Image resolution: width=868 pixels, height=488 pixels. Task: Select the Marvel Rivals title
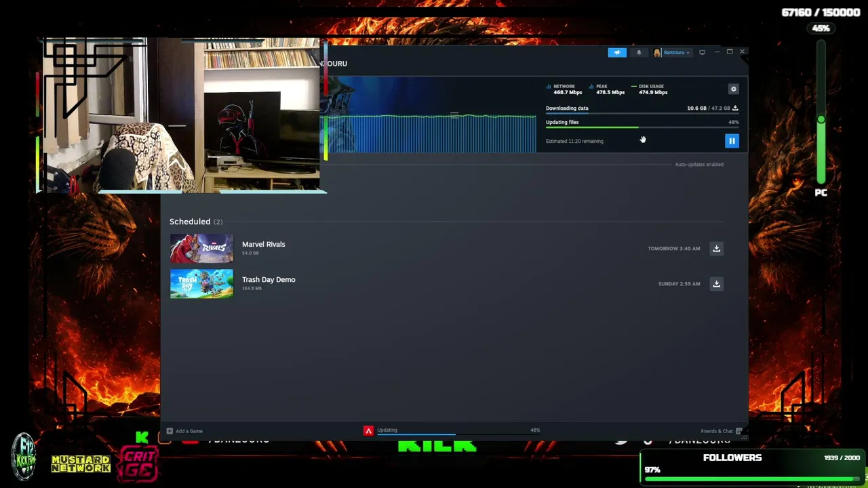tap(264, 244)
